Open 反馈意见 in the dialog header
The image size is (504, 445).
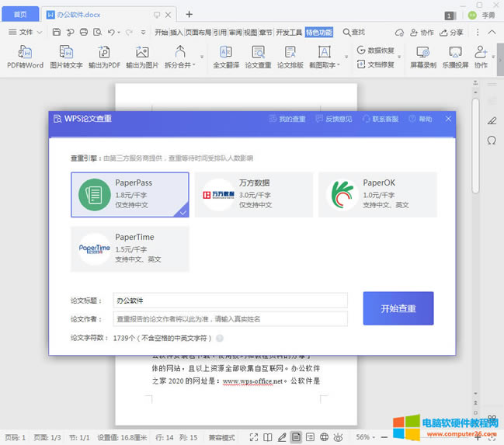[x=334, y=119]
